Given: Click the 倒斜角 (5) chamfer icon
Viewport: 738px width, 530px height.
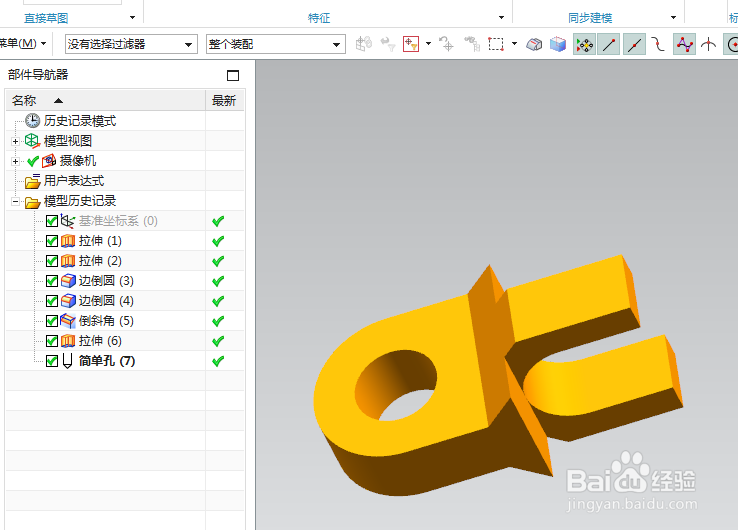Looking at the screenshot, I should click(68, 321).
